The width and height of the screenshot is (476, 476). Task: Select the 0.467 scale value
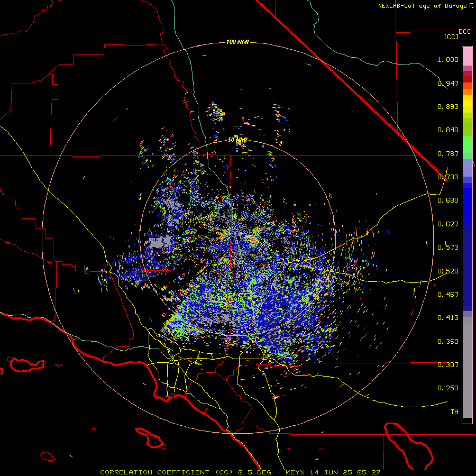point(448,295)
